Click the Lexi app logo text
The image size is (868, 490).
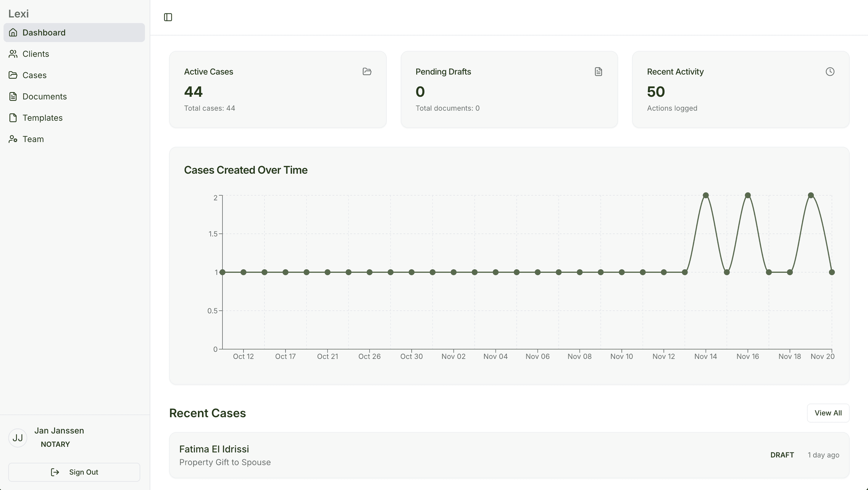(x=19, y=14)
